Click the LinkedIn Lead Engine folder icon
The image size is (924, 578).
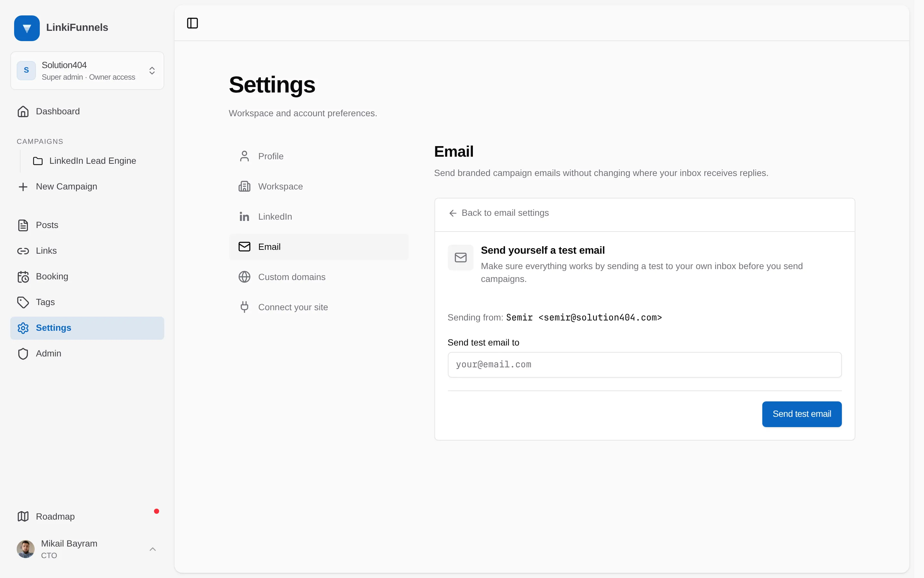point(38,161)
